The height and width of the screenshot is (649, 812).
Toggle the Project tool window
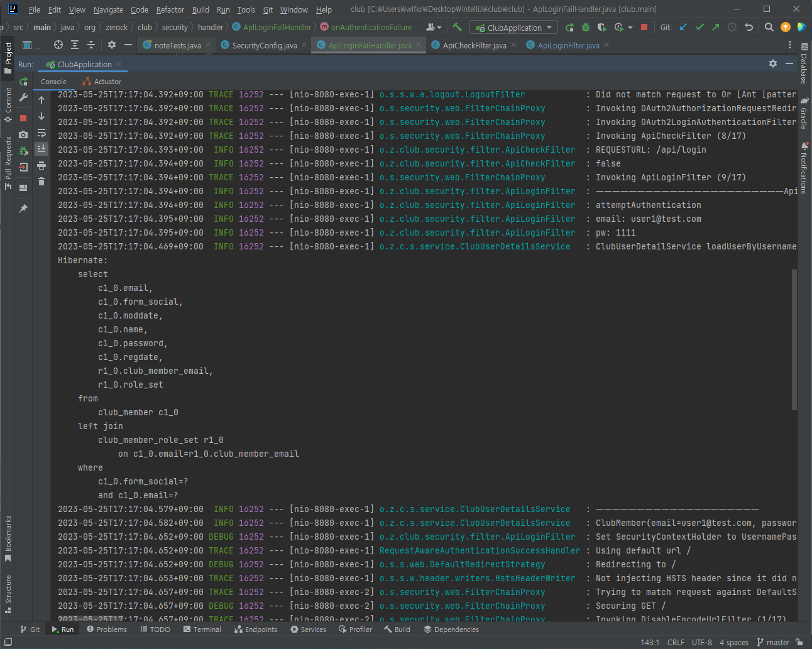(8, 58)
